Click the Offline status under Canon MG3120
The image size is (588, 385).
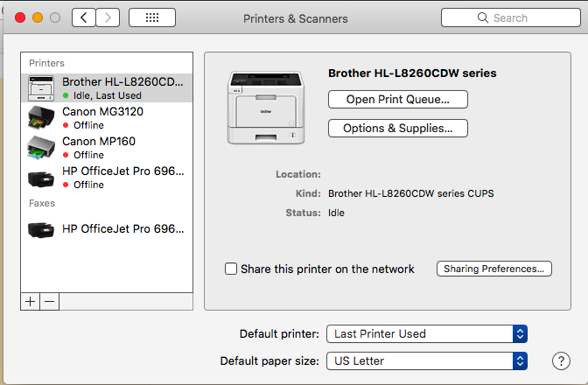88,125
